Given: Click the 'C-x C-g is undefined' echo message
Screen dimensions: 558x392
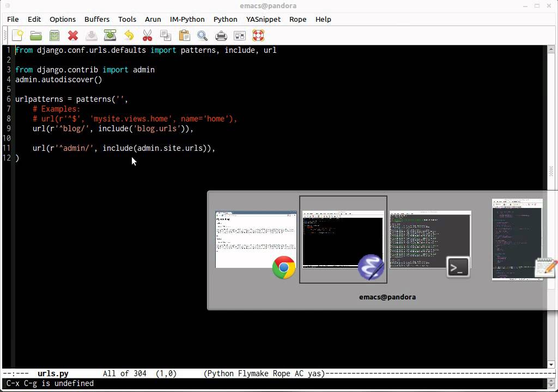Looking at the screenshot, I should coord(50,383).
